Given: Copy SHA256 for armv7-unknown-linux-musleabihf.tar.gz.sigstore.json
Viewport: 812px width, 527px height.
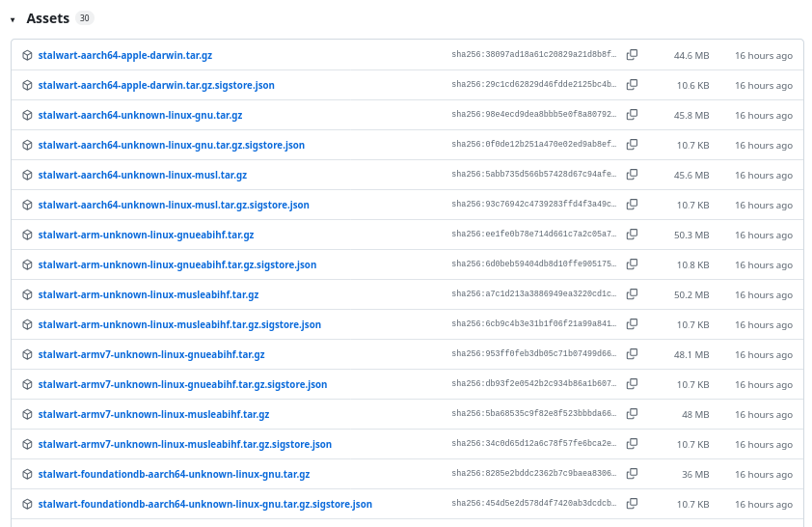Looking at the screenshot, I should [x=632, y=444].
